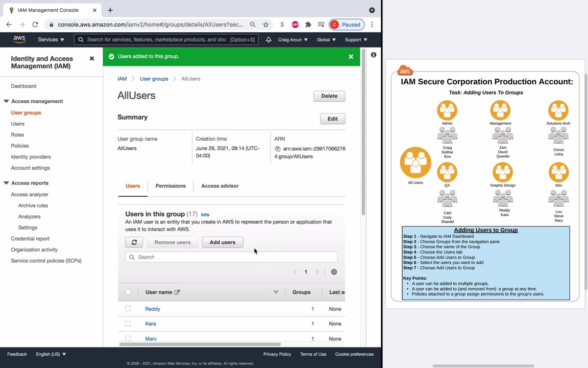Open the info panel icon
This screenshot has width=588, height=368.
[x=374, y=55]
